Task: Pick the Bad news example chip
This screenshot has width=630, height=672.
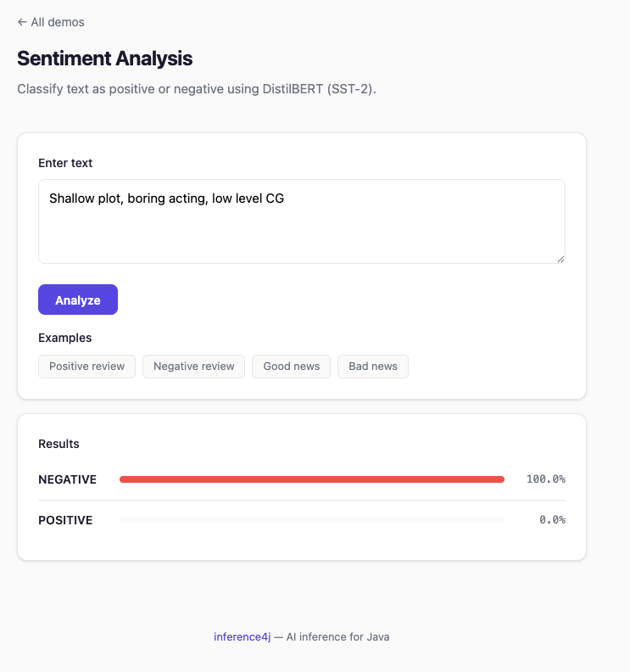Action: point(373,367)
